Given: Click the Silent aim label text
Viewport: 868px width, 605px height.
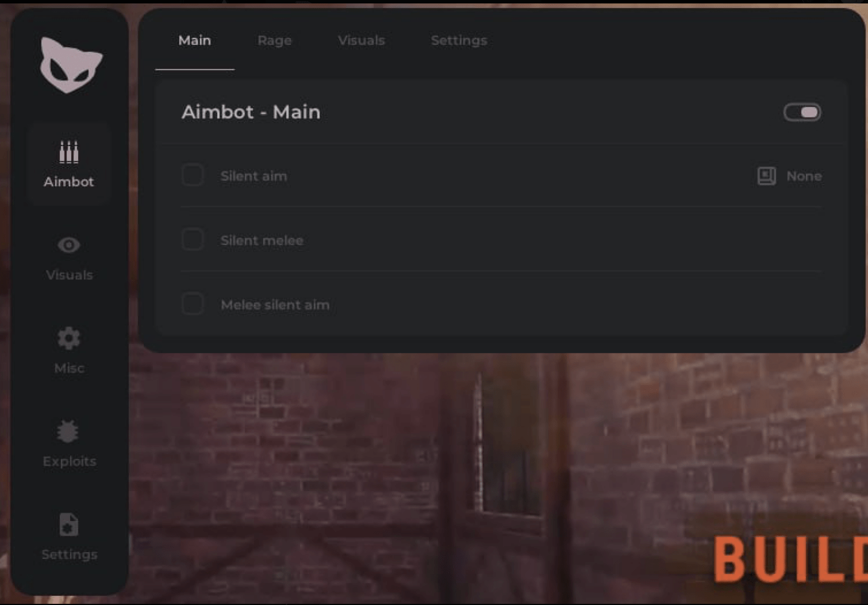Looking at the screenshot, I should [x=254, y=176].
